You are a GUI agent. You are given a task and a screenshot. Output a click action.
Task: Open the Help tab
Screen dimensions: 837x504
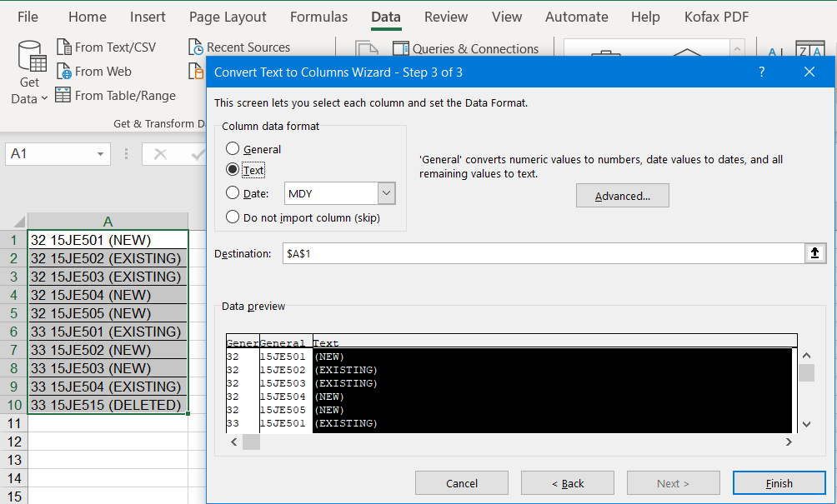645,17
